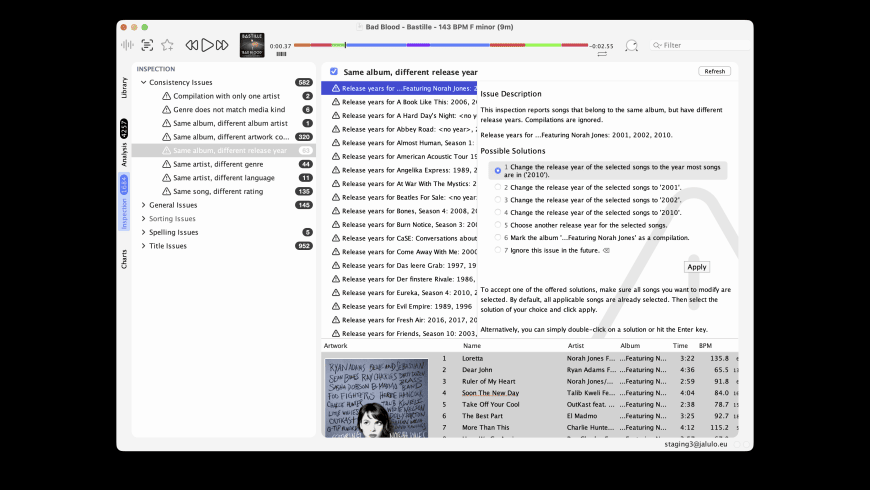Click the song info frame icon
Screen dimensions: 870x490
tap(147, 45)
